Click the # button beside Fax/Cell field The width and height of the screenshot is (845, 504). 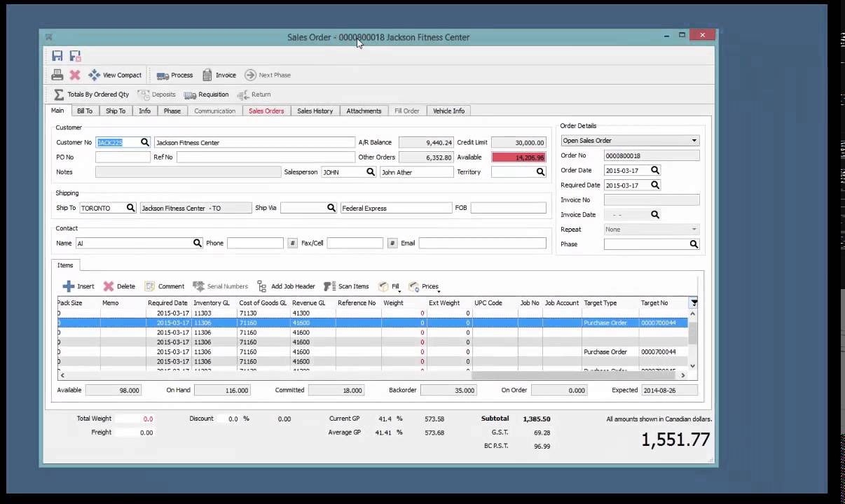tap(392, 243)
